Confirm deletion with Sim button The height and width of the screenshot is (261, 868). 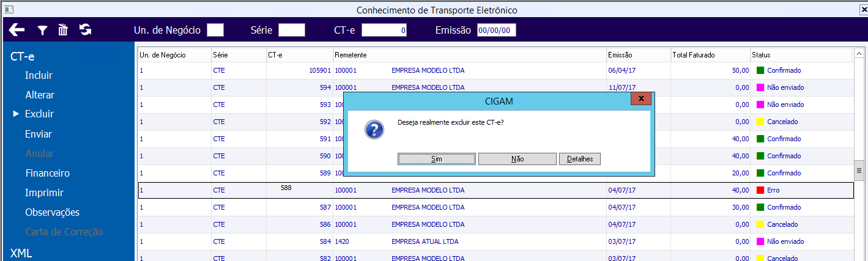(437, 159)
